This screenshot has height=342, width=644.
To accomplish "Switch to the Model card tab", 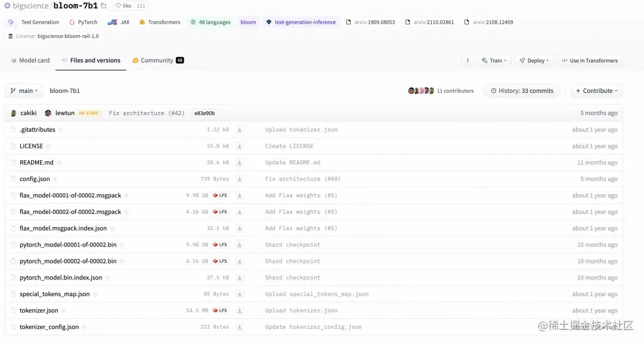I will 30,60.
